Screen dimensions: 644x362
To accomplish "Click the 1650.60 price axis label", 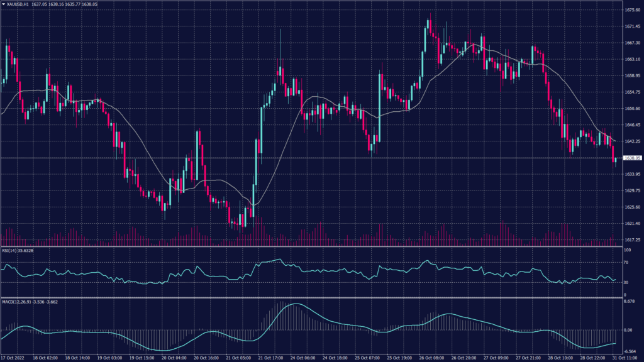I will click(632, 108).
